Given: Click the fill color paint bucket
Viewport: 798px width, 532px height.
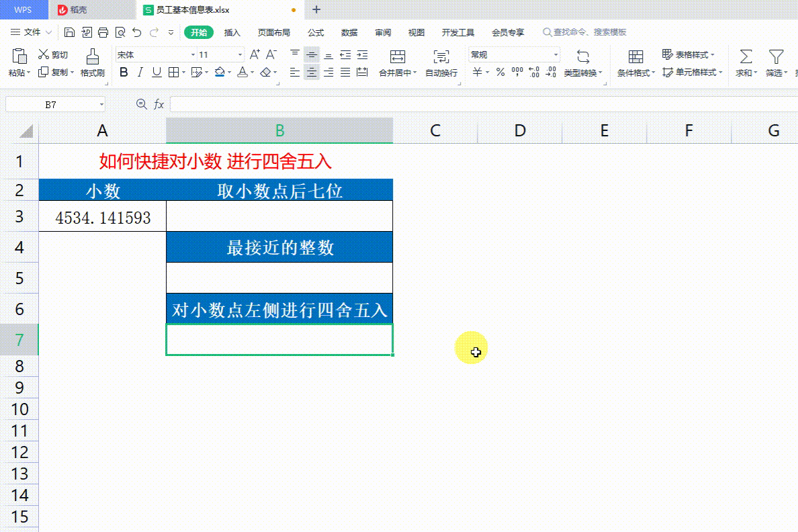Looking at the screenshot, I should click(220, 73).
